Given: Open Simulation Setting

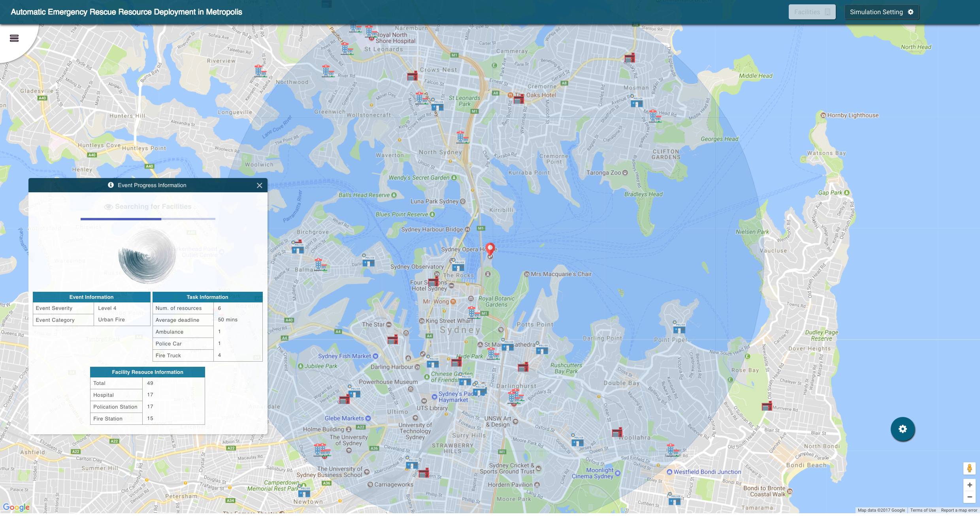Looking at the screenshot, I should pos(881,12).
